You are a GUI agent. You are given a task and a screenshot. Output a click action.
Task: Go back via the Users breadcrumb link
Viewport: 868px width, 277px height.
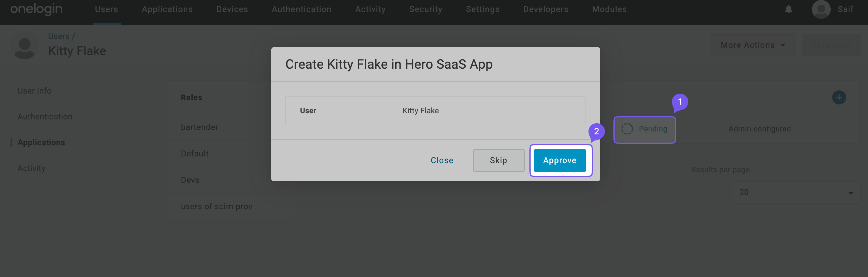coord(59,36)
